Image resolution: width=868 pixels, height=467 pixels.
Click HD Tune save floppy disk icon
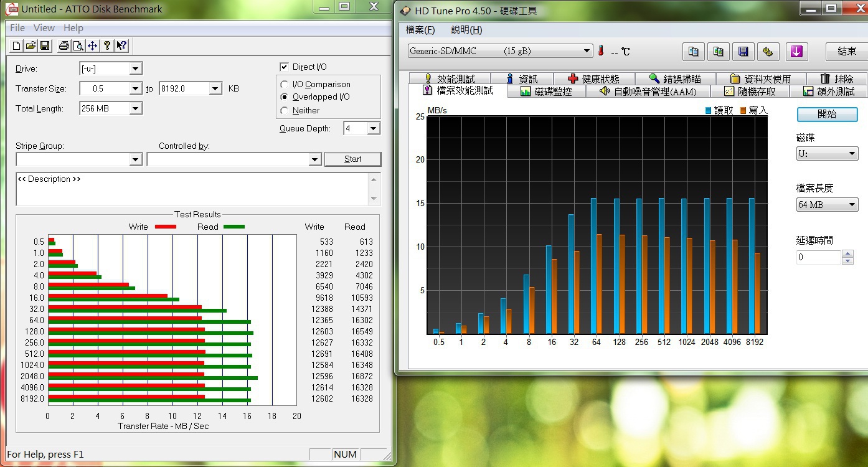(743, 52)
